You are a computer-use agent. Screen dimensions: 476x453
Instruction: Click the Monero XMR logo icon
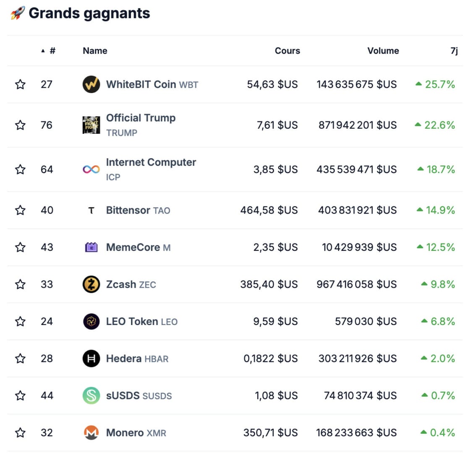[91, 432]
